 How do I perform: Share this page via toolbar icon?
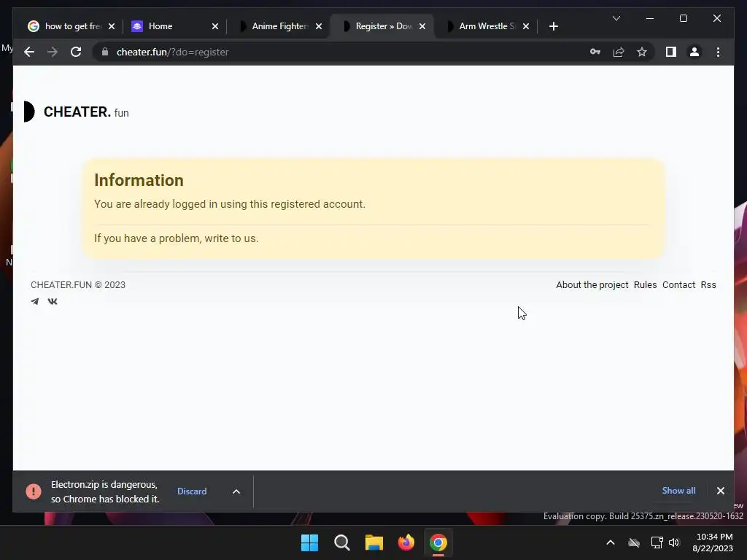(x=619, y=52)
